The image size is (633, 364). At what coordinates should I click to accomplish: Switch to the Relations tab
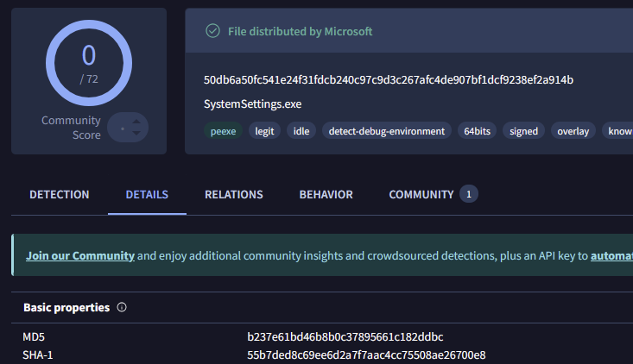point(233,195)
